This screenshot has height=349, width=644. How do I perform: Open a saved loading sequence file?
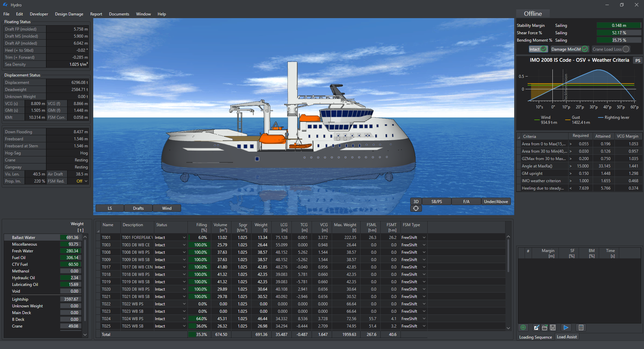tap(545, 328)
